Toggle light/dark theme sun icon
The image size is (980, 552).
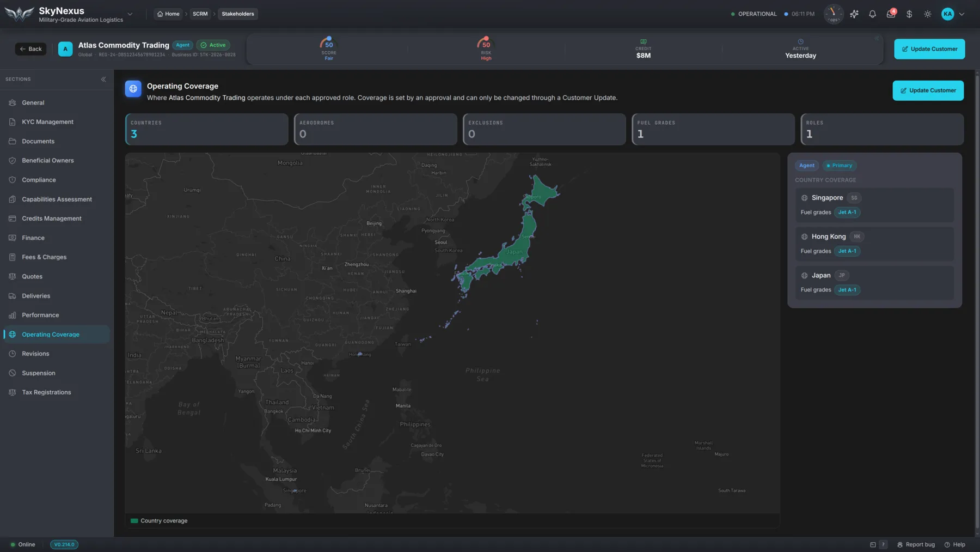tap(928, 14)
